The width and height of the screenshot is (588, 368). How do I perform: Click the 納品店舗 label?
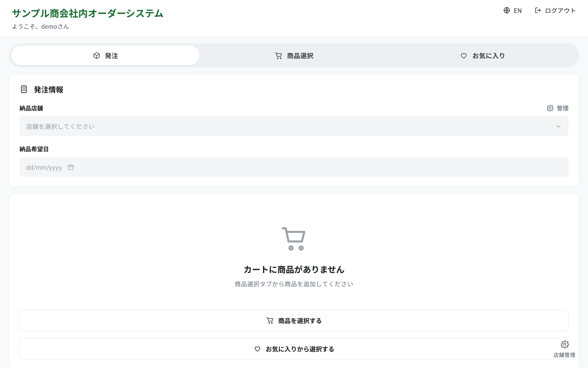coord(31,108)
